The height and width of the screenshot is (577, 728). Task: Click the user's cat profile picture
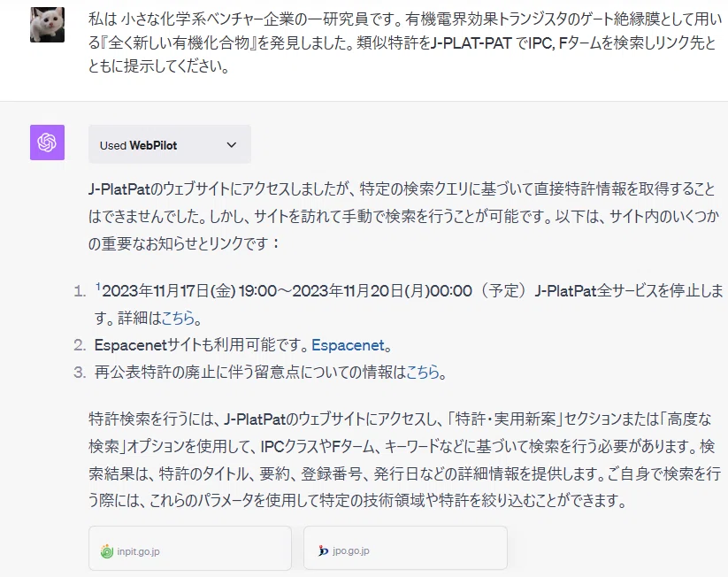(x=48, y=25)
